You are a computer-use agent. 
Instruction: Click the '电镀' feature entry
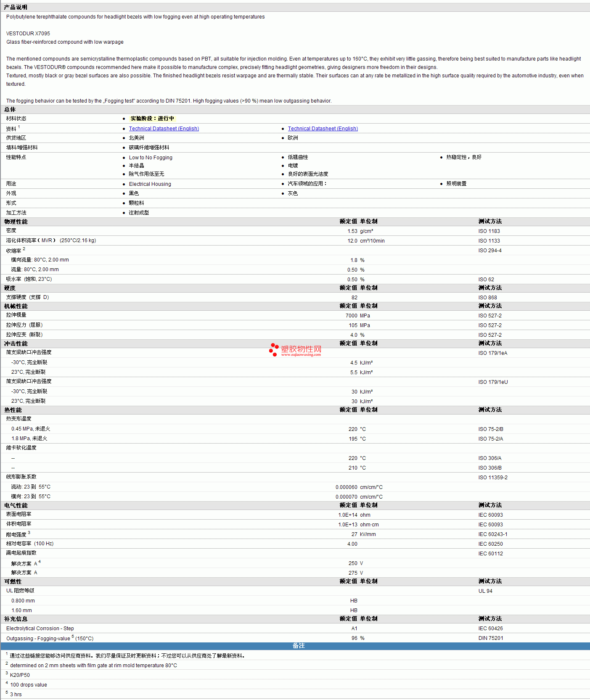293,166
